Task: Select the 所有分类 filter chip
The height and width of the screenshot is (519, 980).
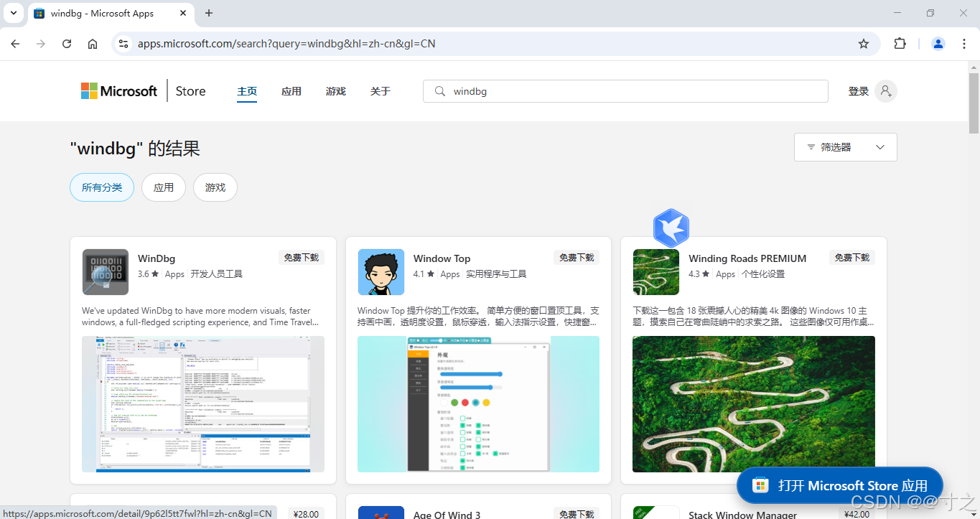Action: click(101, 187)
